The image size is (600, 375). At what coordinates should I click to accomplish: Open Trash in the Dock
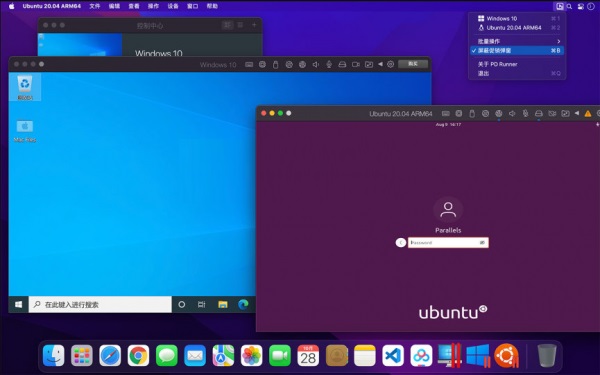point(547,355)
